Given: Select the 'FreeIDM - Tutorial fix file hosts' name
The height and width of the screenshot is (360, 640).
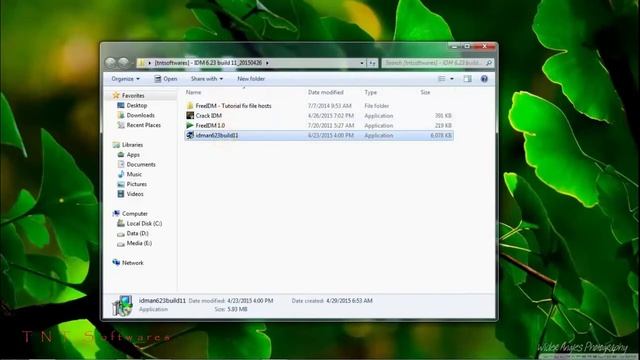Looking at the screenshot, I should click(233, 106).
